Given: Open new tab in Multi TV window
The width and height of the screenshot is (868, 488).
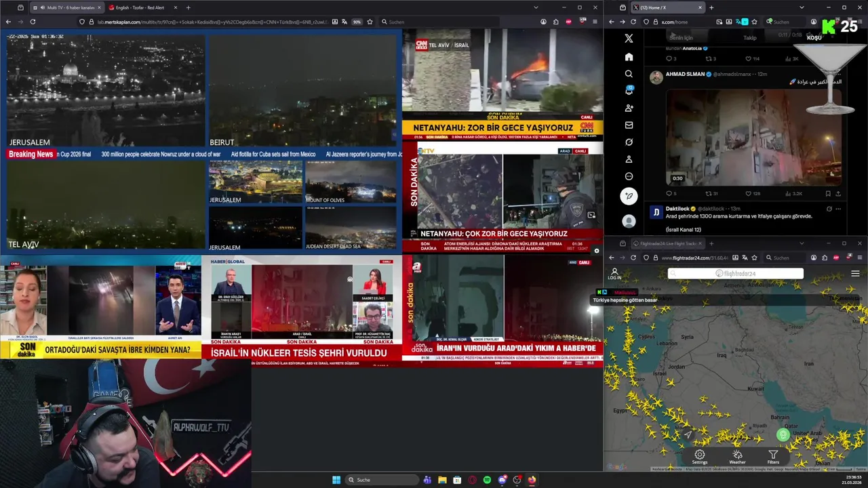Looking at the screenshot, I should click(x=188, y=7).
